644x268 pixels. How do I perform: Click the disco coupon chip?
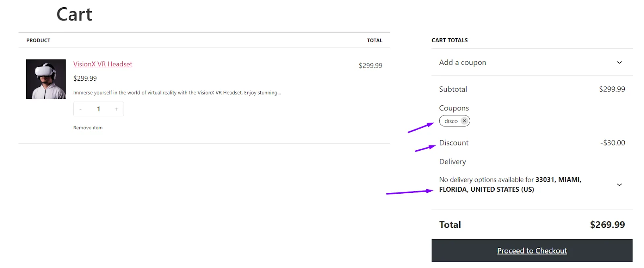coord(454,121)
